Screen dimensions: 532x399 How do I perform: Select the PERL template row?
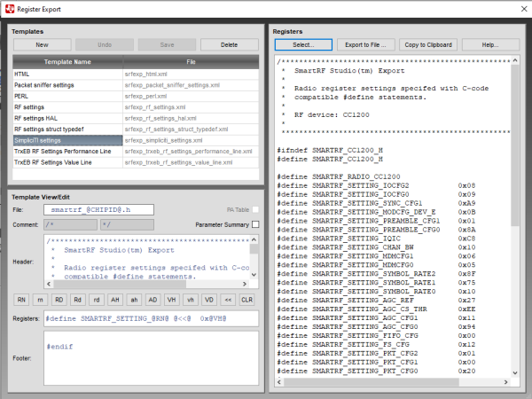coord(136,97)
